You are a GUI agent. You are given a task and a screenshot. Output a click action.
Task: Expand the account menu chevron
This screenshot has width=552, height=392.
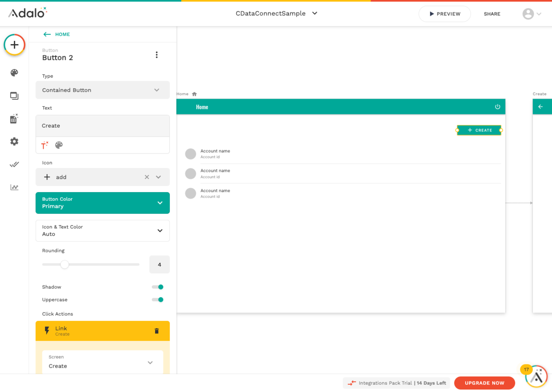(x=539, y=14)
